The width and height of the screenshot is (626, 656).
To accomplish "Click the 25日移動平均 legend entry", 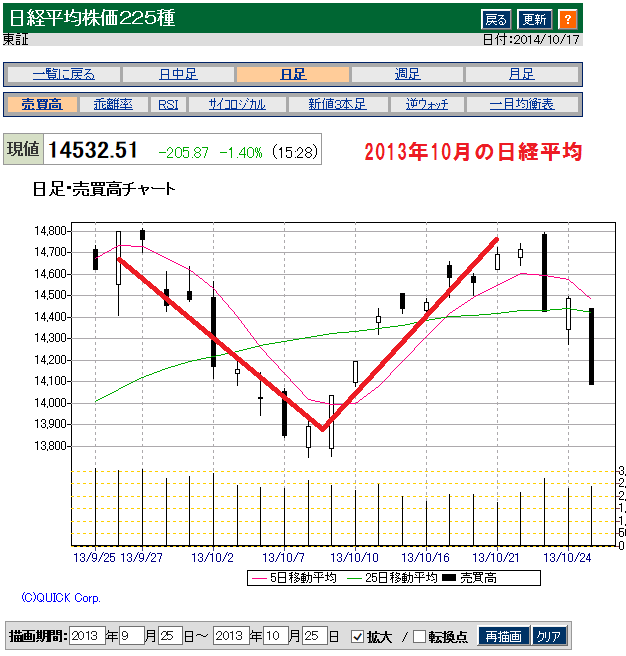I will 392,578.
